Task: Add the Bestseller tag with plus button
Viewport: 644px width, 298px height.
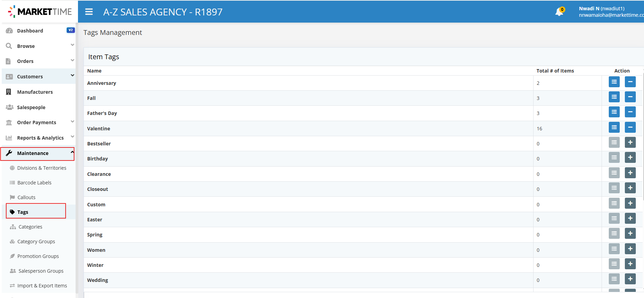Action: (x=630, y=142)
